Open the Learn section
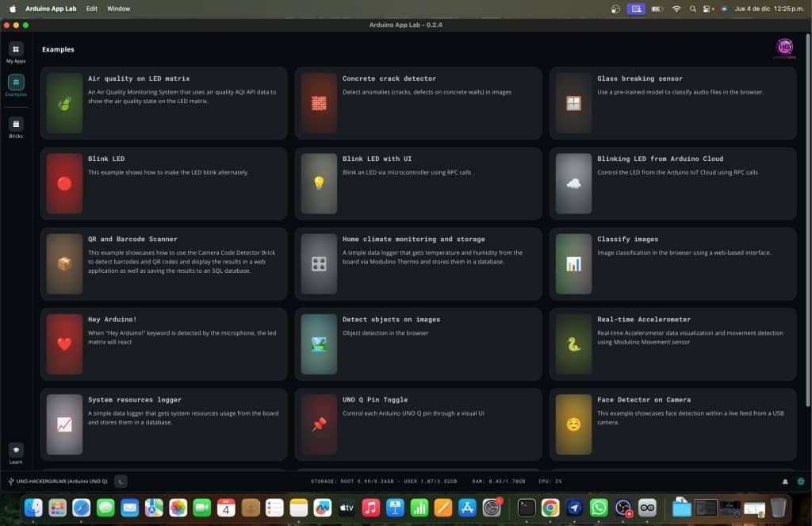This screenshot has width=812, height=526. (16, 454)
